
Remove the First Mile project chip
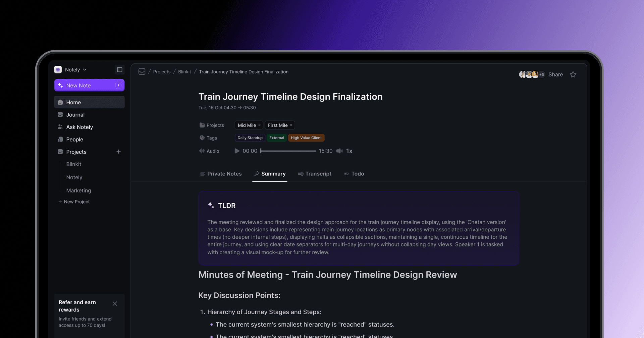(x=291, y=125)
